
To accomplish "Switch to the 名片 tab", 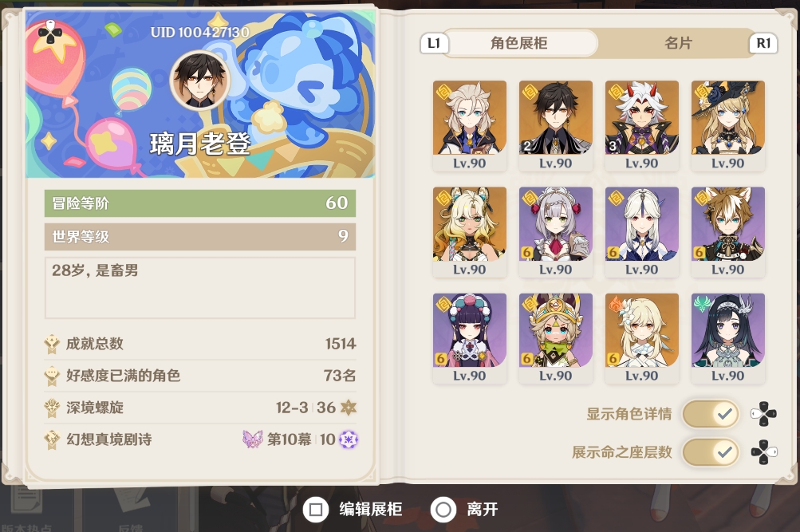I will 677,43.
